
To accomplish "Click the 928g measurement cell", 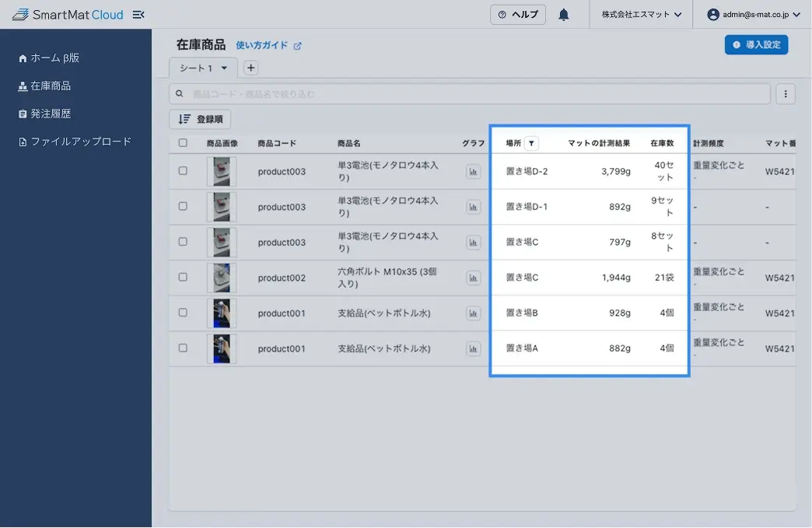I will [619, 313].
